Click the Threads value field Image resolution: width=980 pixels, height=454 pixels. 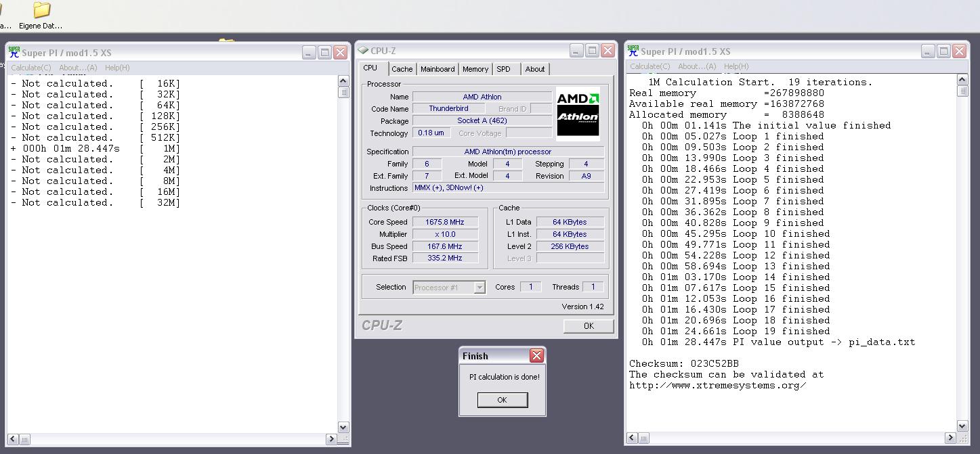593,287
